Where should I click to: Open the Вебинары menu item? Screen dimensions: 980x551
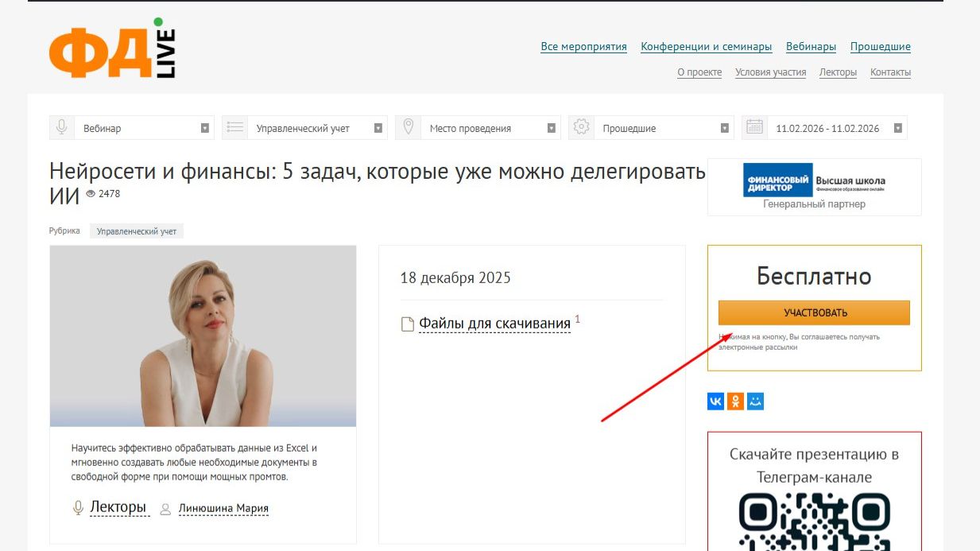(x=811, y=47)
